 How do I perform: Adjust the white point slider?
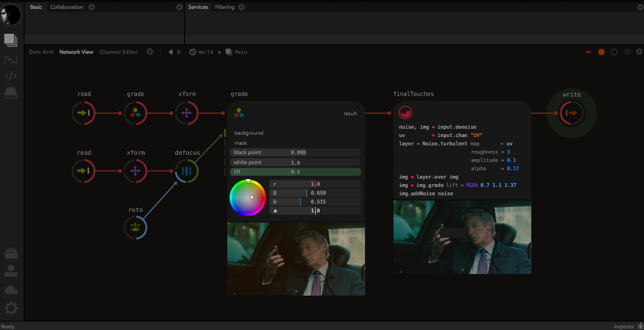pos(295,163)
